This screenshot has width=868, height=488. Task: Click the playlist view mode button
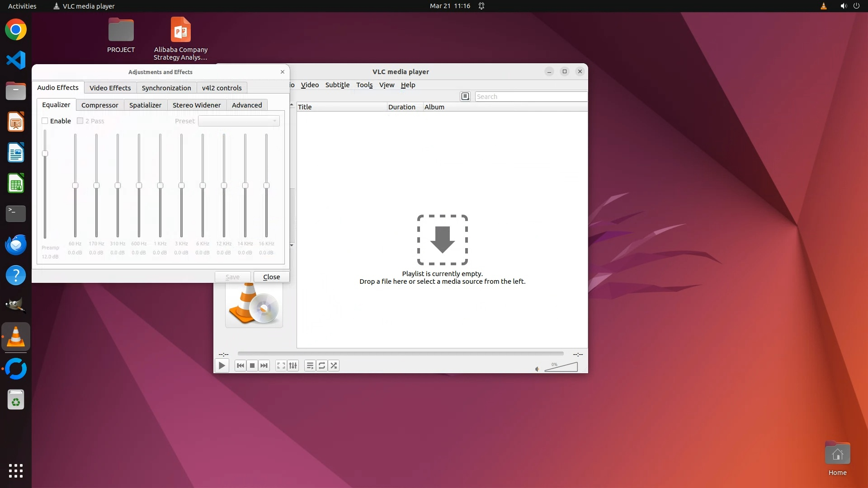pos(465,96)
